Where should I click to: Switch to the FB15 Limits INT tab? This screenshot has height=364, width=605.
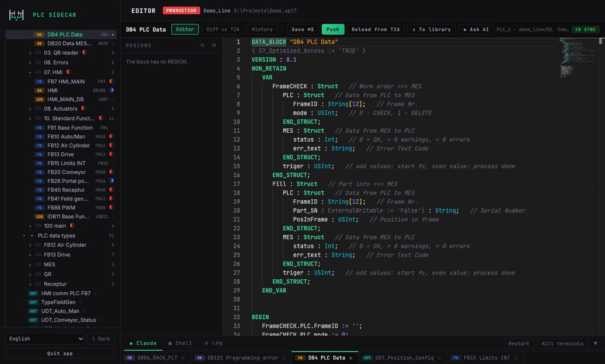486,358
